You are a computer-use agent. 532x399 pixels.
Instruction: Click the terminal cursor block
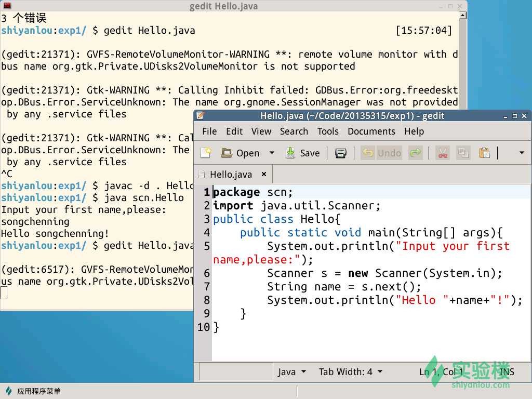(4, 293)
